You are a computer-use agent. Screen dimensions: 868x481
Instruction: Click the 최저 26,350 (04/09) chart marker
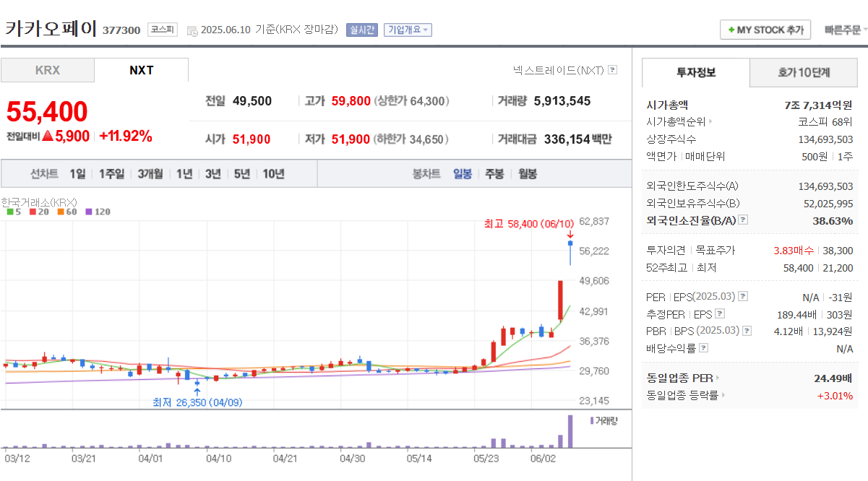click(197, 402)
